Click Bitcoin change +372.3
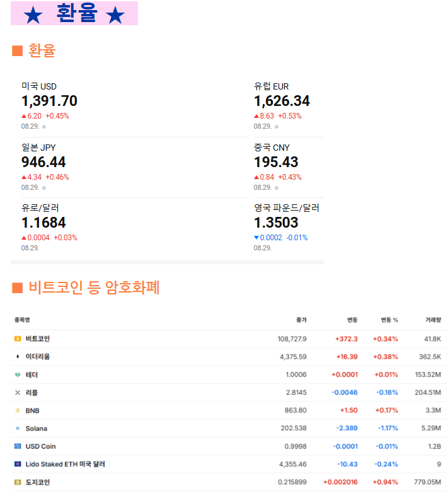Screen dimensions: 448x495 347,339
